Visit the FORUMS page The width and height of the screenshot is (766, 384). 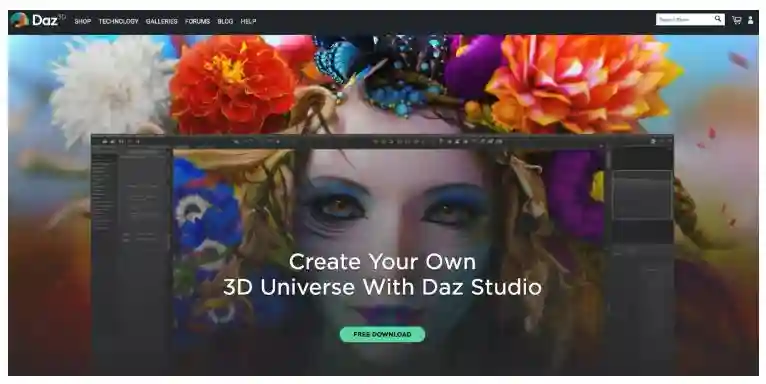point(197,21)
